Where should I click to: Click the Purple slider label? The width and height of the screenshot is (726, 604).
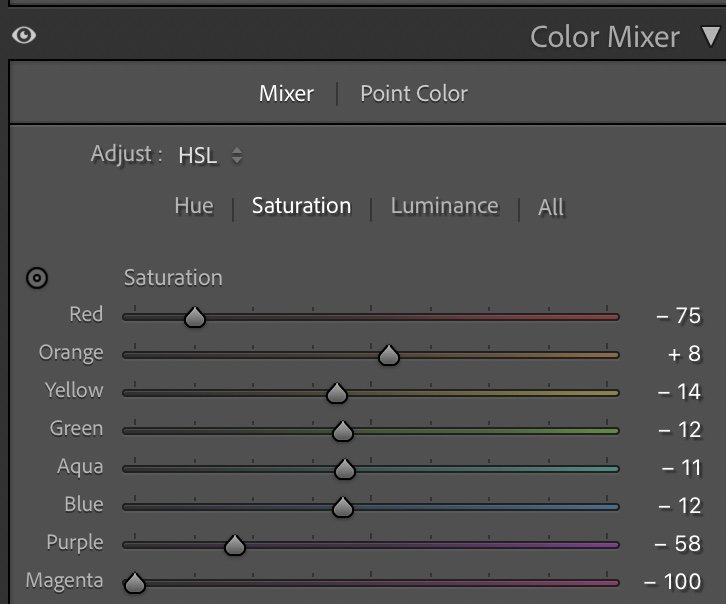pos(75,543)
